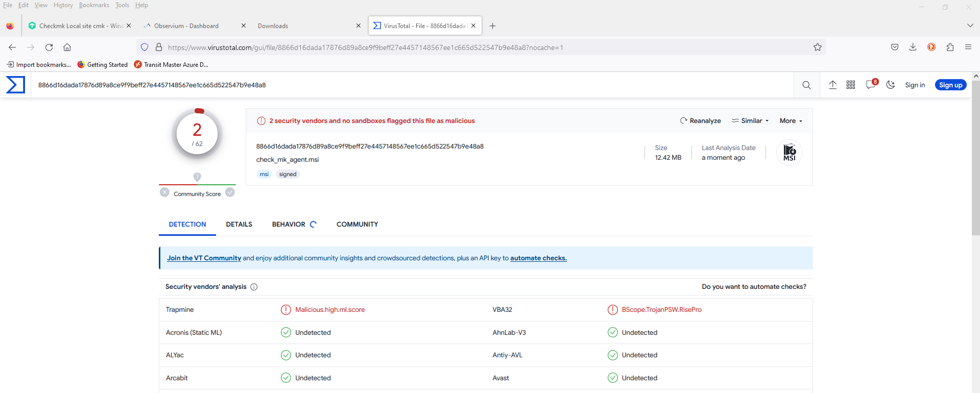980x393 pixels.
Task: Click the red alert icon in the malicious banner
Action: [x=261, y=121]
